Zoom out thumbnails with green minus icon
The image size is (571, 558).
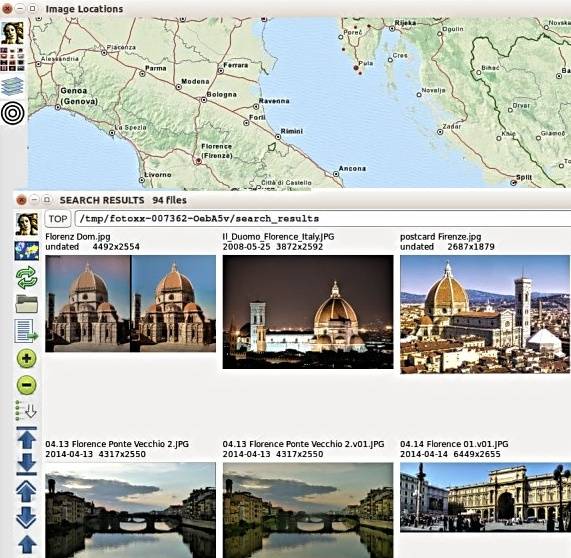click(x=27, y=385)
